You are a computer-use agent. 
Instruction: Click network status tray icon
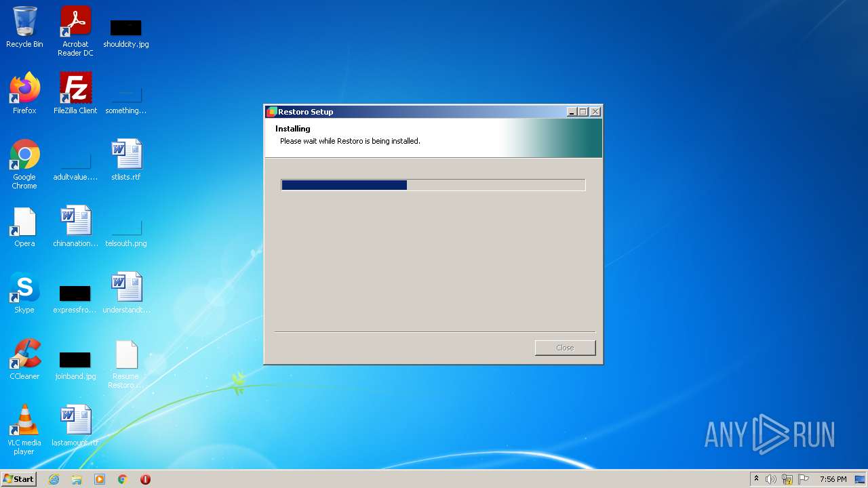tap(787, 479)
